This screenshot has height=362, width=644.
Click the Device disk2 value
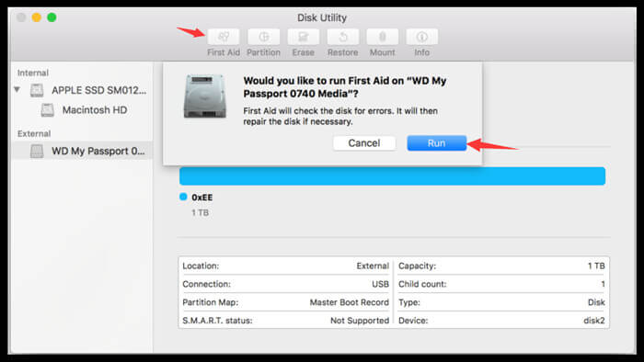(x=594, y=321)
